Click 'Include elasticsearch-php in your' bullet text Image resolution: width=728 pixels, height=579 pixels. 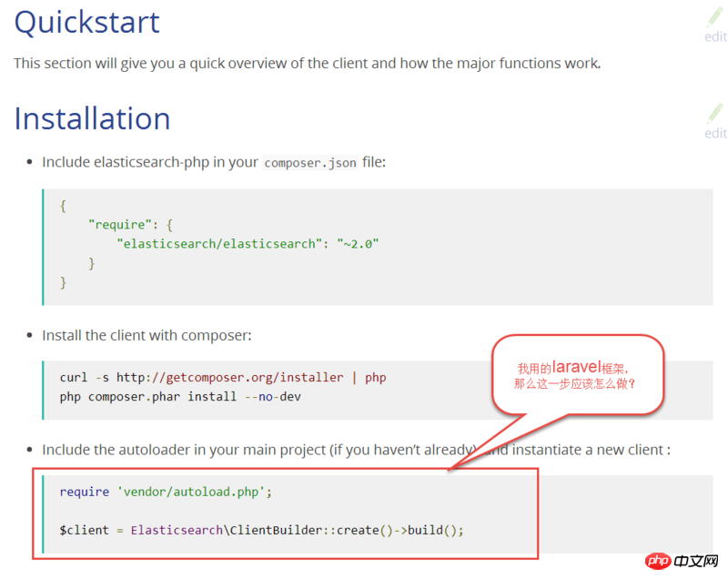(x=150, y=162)
